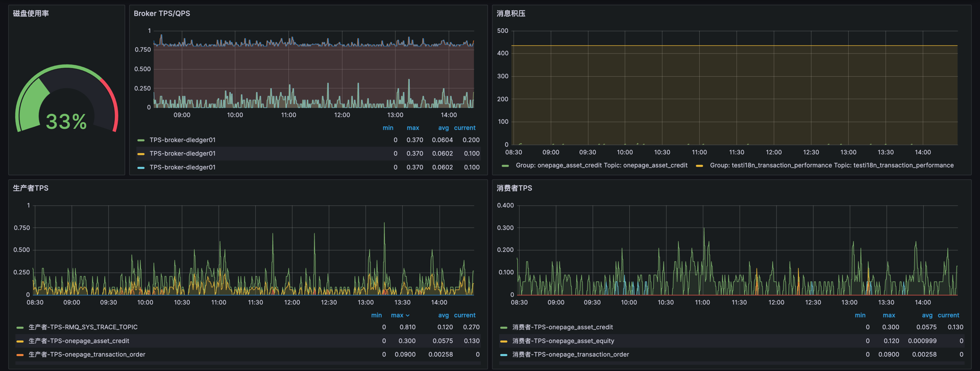Click yellow swatch of 生产者-TPS-onepage_asset_credit
This screenshot has width=980, height=371.
pyautogui.click(x=20, y=341)
